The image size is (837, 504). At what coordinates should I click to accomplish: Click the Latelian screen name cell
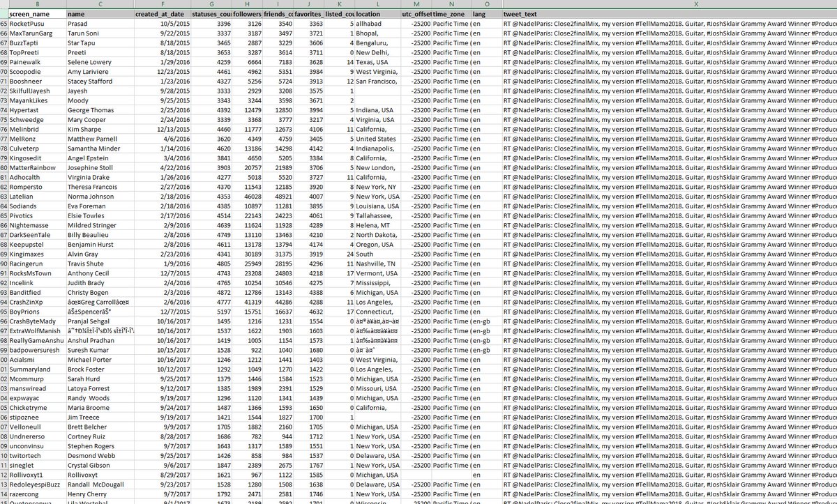pyautogui.click(x=37, y=197)
